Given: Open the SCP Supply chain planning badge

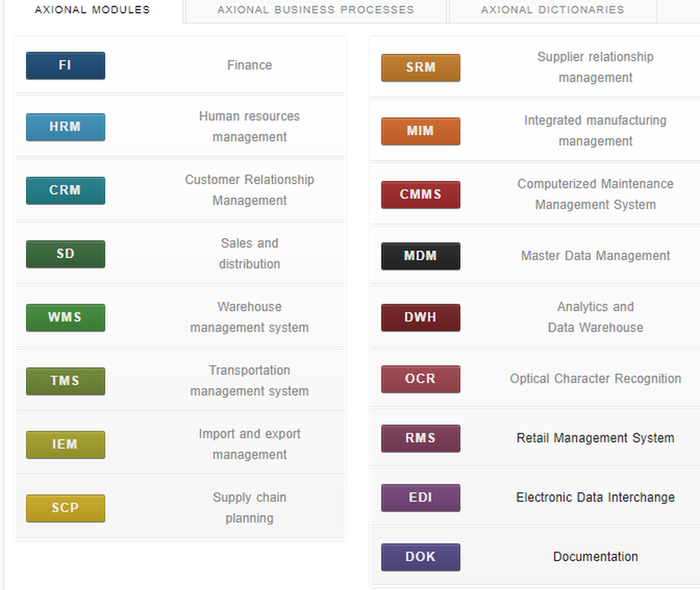Looking at the screenshot, I should click(65, 508).
